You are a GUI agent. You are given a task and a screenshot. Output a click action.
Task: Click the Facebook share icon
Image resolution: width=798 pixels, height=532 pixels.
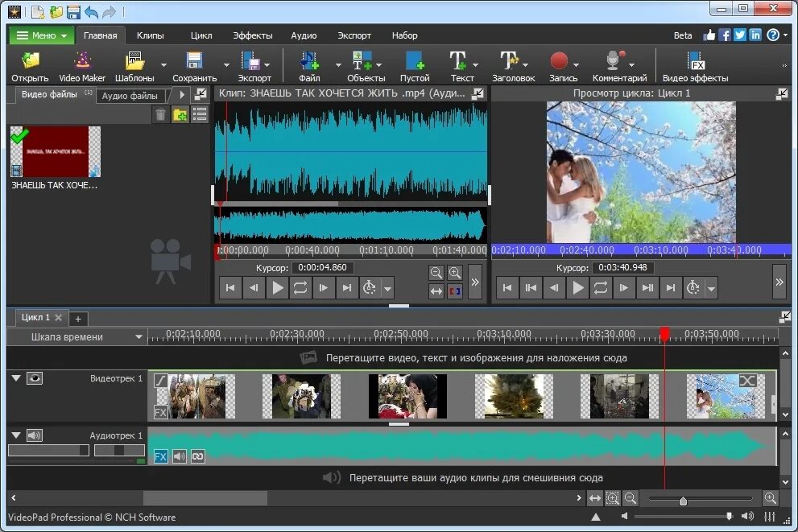click(725, 35)
